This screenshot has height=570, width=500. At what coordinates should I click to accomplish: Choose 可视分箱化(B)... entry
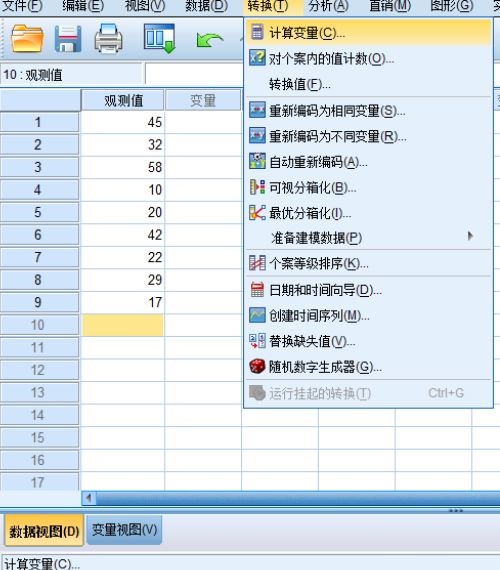pyautogui.click(x=369, y=187)
